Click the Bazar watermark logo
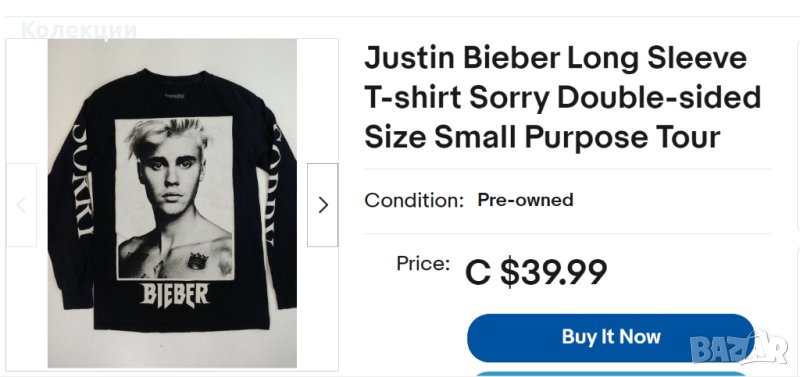Screen dimensions: 800x377 739,348
